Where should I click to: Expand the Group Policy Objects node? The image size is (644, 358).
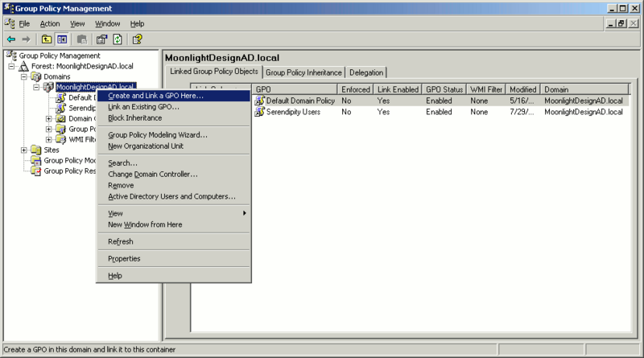(48, 130)
